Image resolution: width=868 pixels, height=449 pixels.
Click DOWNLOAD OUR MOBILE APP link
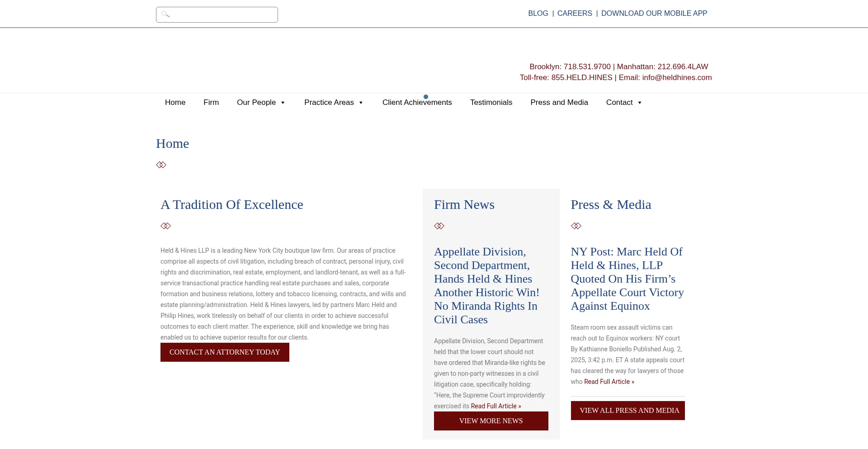654,14
